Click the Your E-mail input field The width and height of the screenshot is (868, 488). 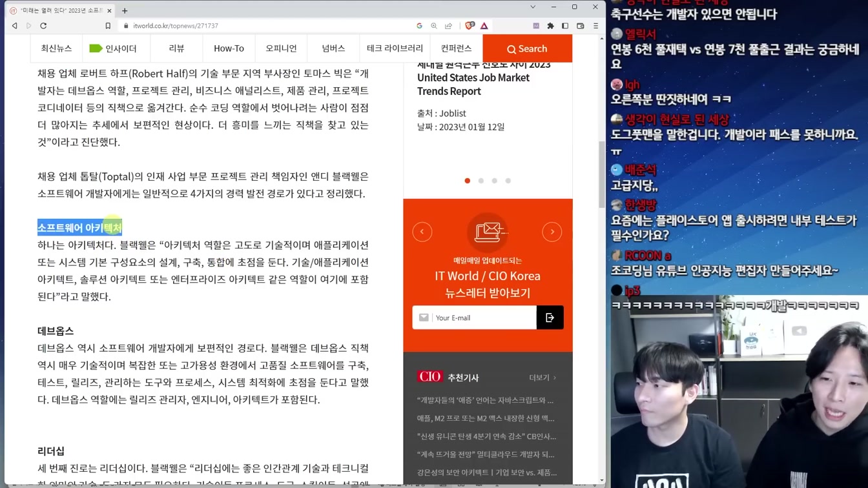(x=475, y=318)
